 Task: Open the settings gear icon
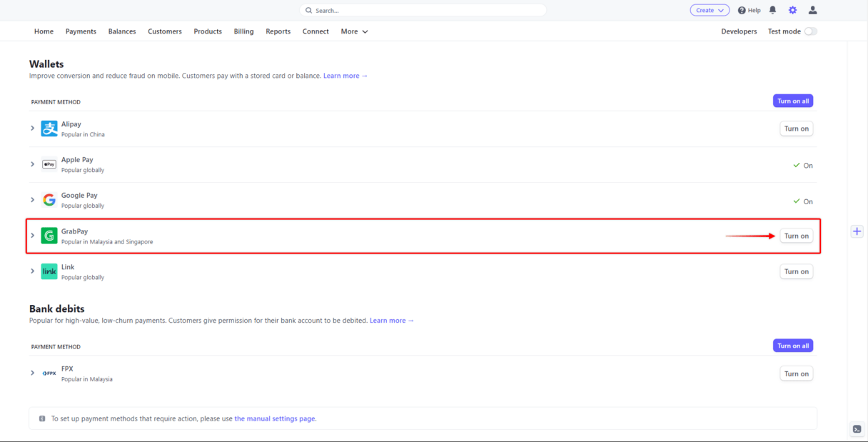792,10
